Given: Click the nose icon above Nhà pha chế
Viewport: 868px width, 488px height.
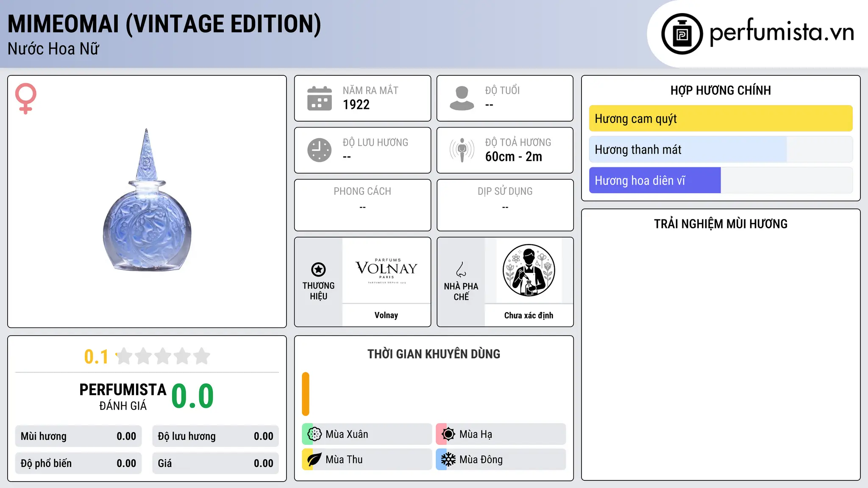Looking at the screenshot, I should (461, 269).
